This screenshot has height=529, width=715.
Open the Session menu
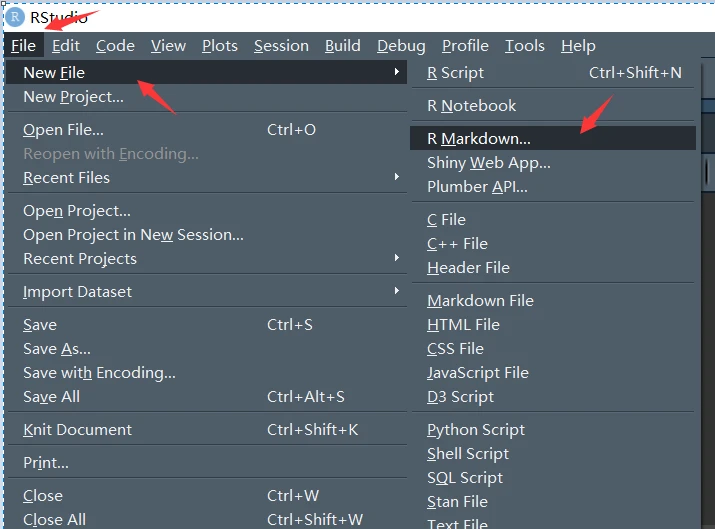click(281, 45)
